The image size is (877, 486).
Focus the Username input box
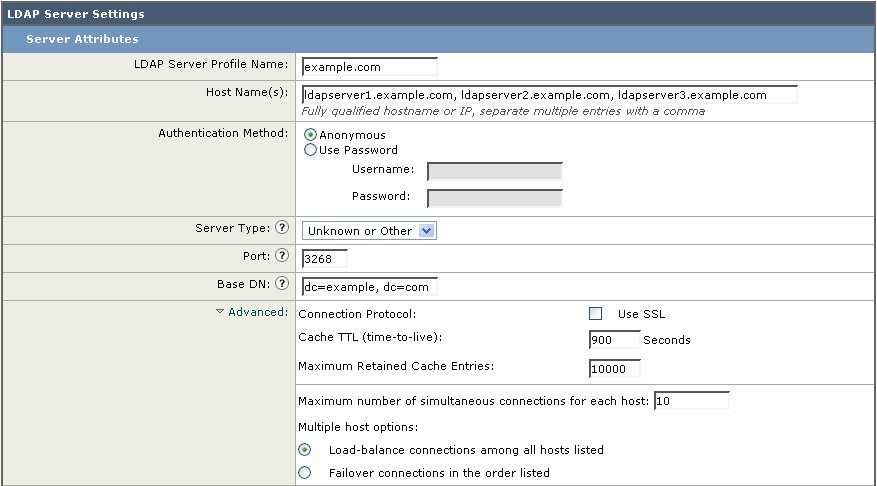click(494, 171)
